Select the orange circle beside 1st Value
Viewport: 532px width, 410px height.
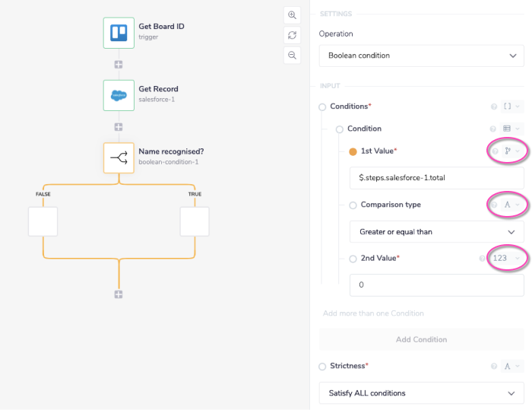pos(353,151)
